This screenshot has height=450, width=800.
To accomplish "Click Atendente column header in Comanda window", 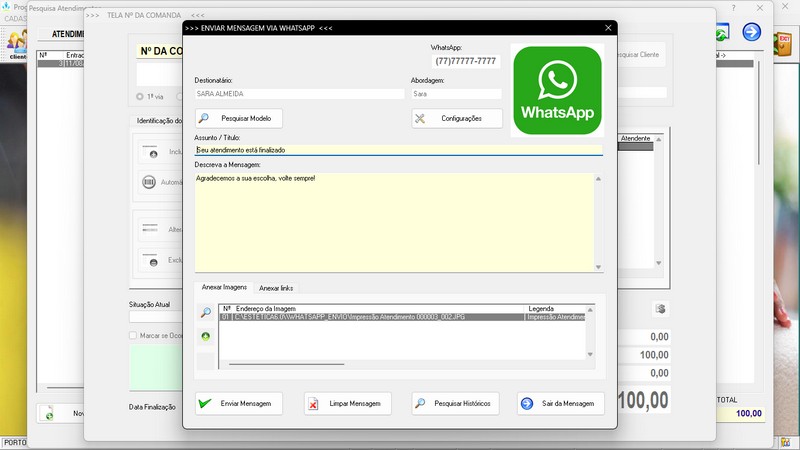I will [635, 138].
